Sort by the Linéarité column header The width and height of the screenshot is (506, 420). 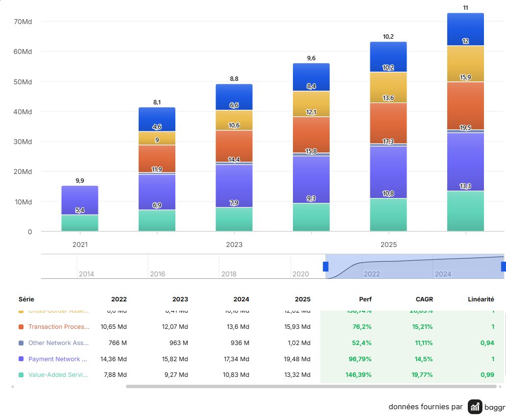pyautogui.click(x=481, y=299)
